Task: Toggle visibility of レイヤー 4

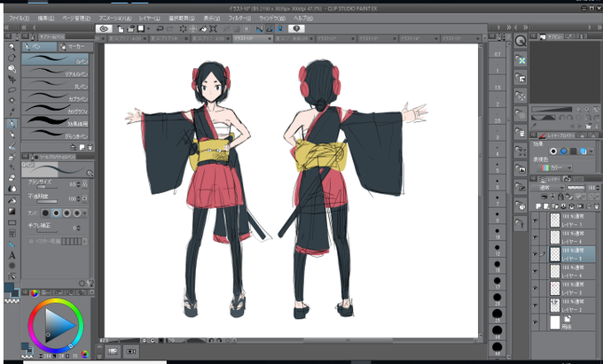Action: pyautogui.click(x=535, y=272)
